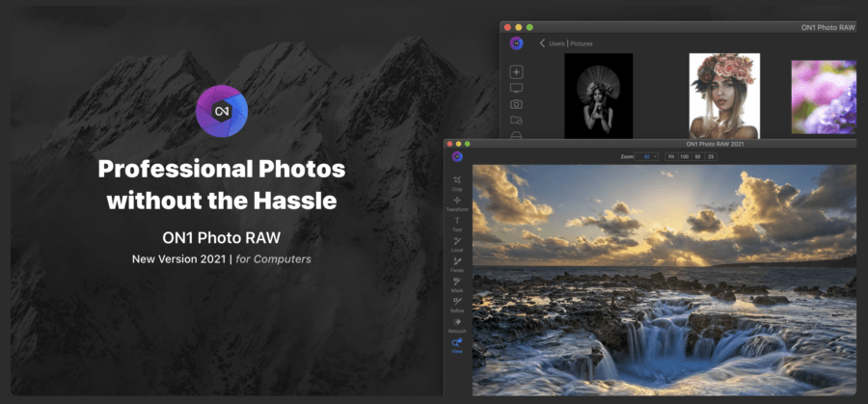The image size is (868, 404).
Task: Go back with the left chevron arrow
Action: click(542, 43)
